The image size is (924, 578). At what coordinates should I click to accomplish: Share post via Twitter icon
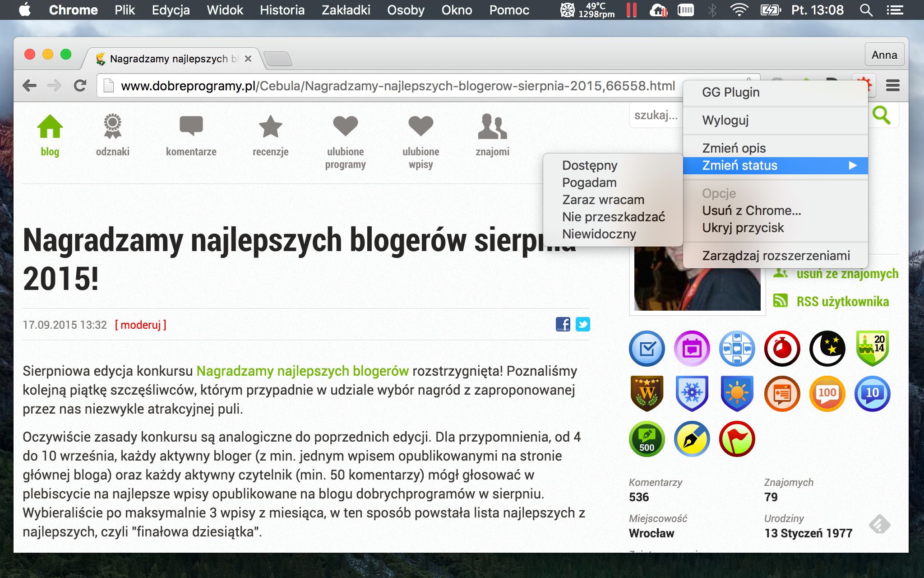point(582,324)
